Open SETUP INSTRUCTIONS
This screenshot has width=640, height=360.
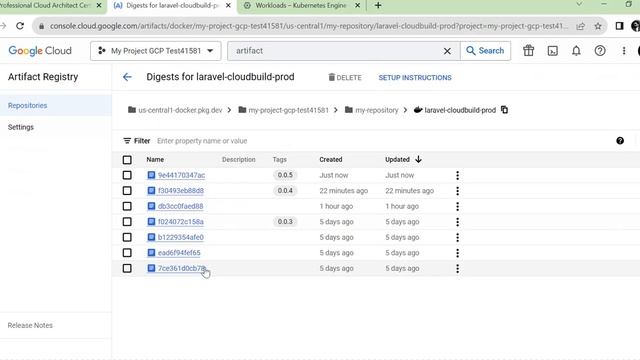coord(415,78)
